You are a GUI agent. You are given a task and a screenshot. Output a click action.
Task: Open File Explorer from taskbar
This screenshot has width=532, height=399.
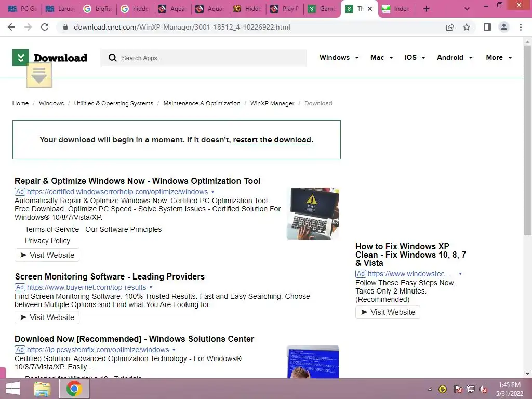(x=43, y=389)
